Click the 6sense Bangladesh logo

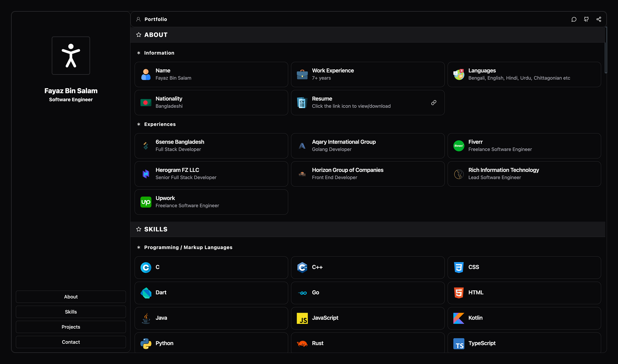coord(146,146)
